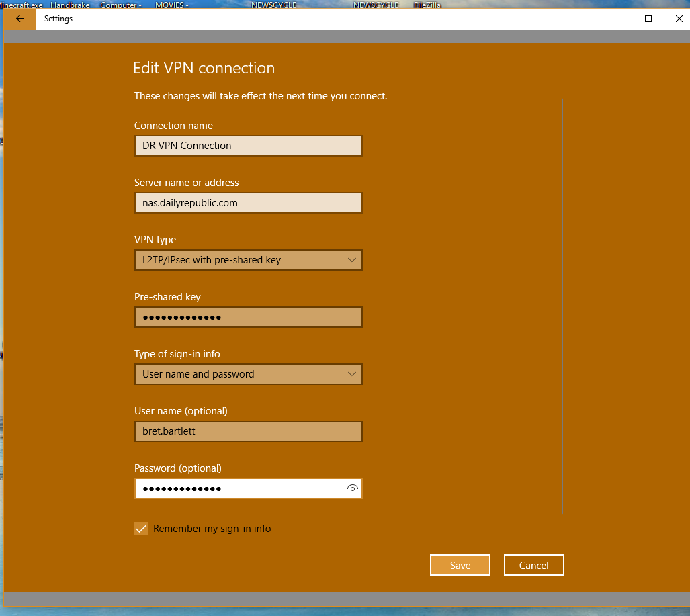Focus the User name field

(x=248, y=431)
